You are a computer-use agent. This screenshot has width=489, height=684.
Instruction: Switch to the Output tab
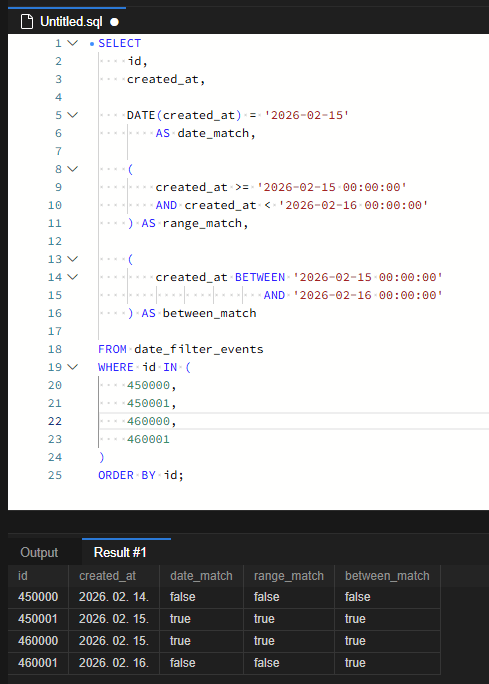click(x=39, y=552)
